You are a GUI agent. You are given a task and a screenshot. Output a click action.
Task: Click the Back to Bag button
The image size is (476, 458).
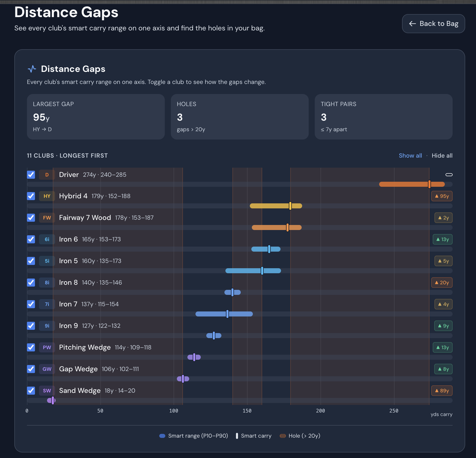pos(433,24)
